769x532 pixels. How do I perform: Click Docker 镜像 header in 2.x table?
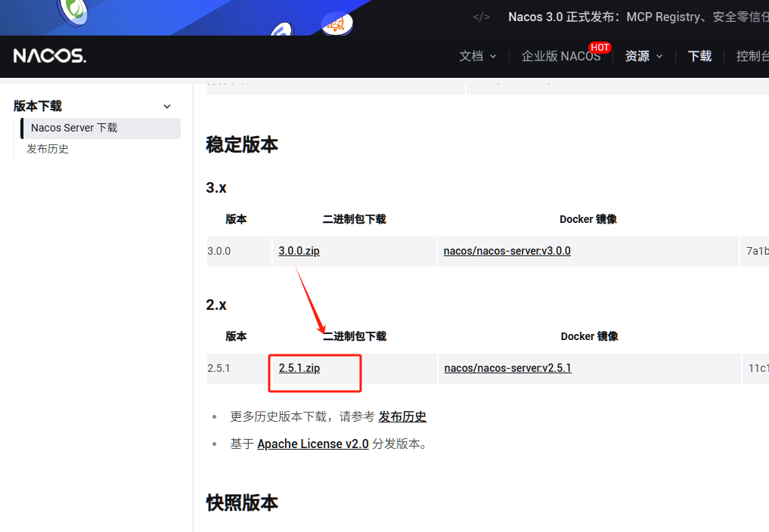point(590,336)
